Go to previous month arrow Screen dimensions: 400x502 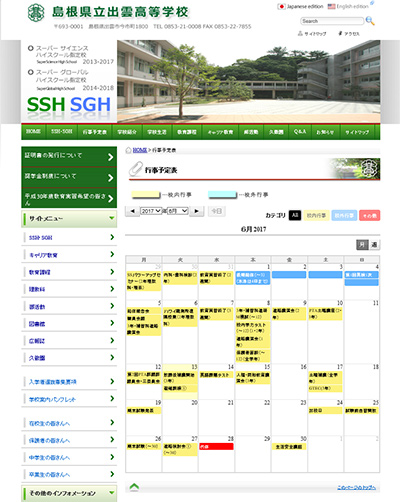coord(133,211)
